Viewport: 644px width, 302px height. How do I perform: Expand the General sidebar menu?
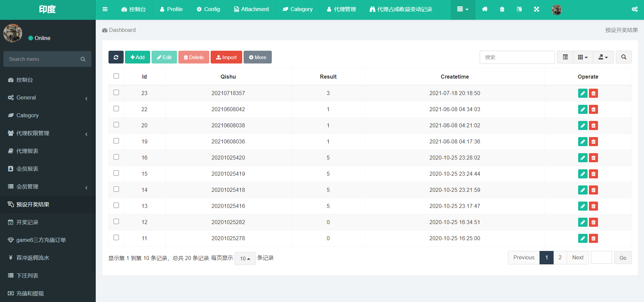[47, 98]
